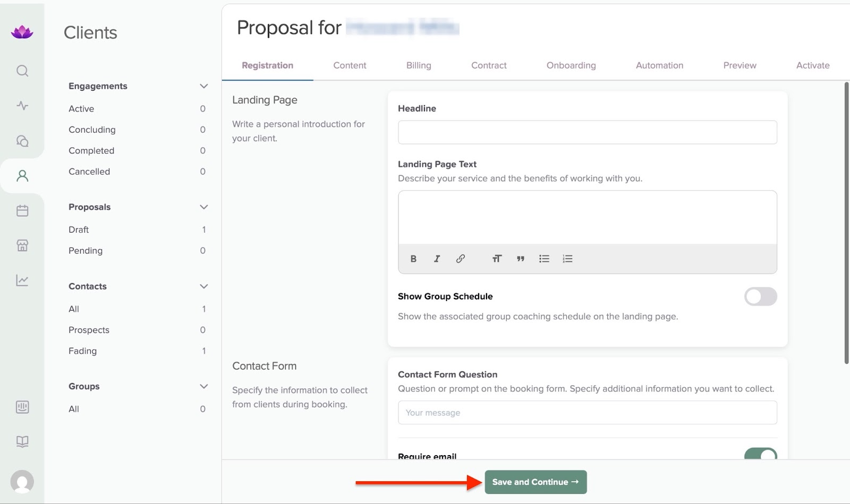The width and height of the screenshot is (850, 504).
Task: Apply numbered list formatting
Action: pos(567,259)
